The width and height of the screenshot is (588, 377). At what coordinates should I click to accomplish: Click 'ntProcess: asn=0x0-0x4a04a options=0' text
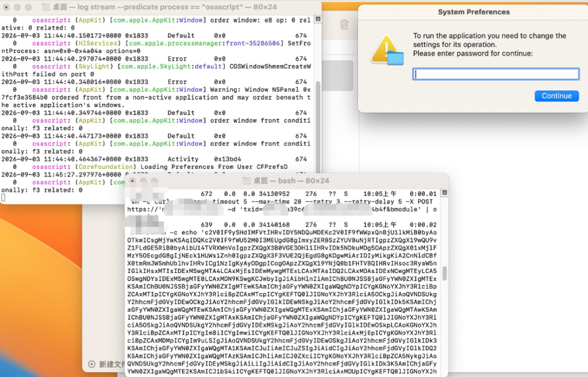pyautogui.click(x=71, y=51)
